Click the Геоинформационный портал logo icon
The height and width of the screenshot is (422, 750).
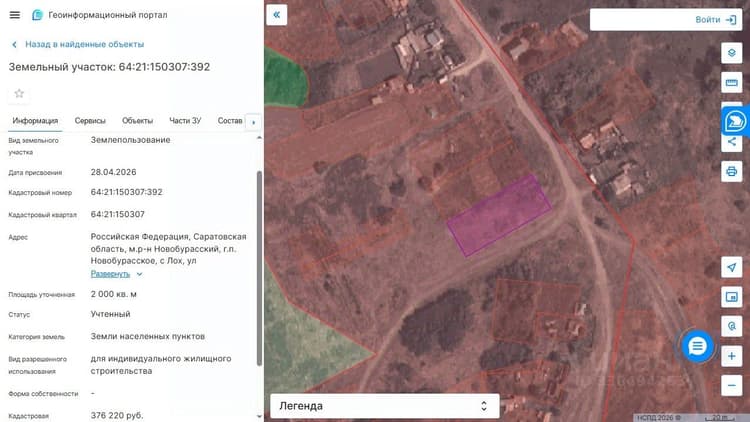pyautogui.click(x=37, y=15)
